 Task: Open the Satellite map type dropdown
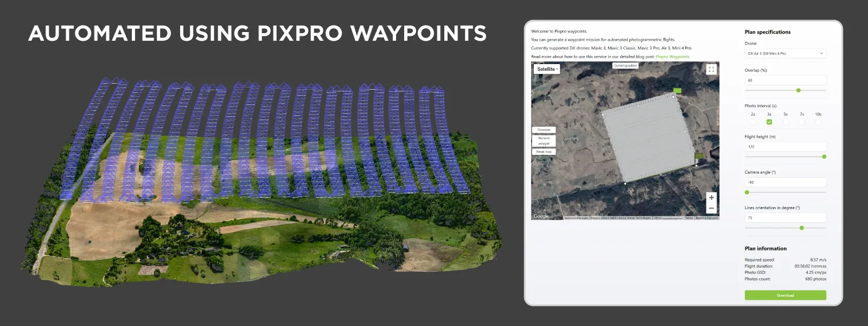(x=547, y=69)
